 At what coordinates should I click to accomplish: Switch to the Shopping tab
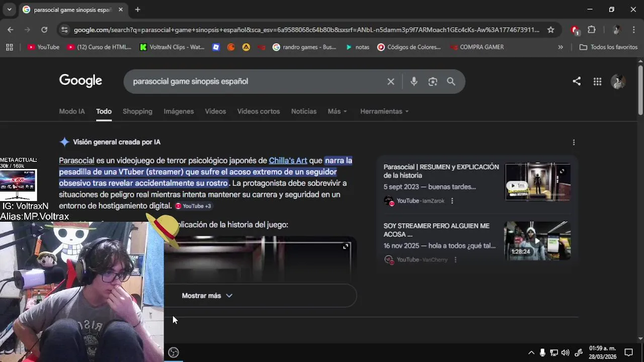(x=137, y=112)
